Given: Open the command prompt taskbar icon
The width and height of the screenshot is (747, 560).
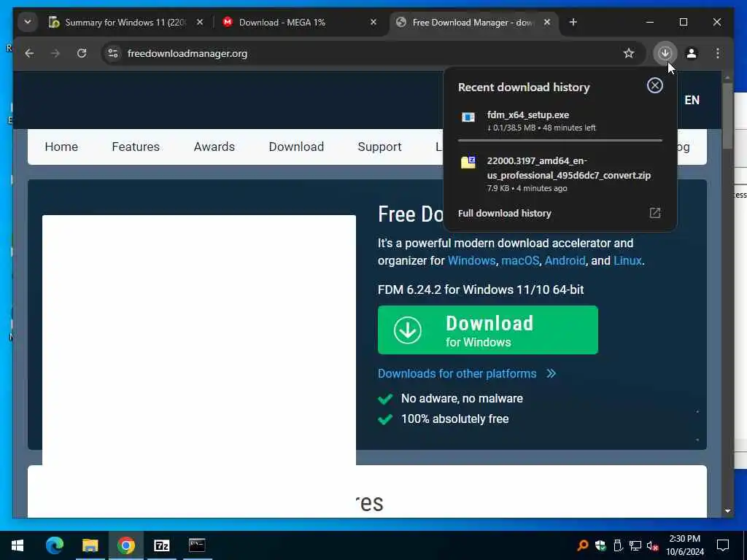Looking at the screenshot, I should [197, 545].
